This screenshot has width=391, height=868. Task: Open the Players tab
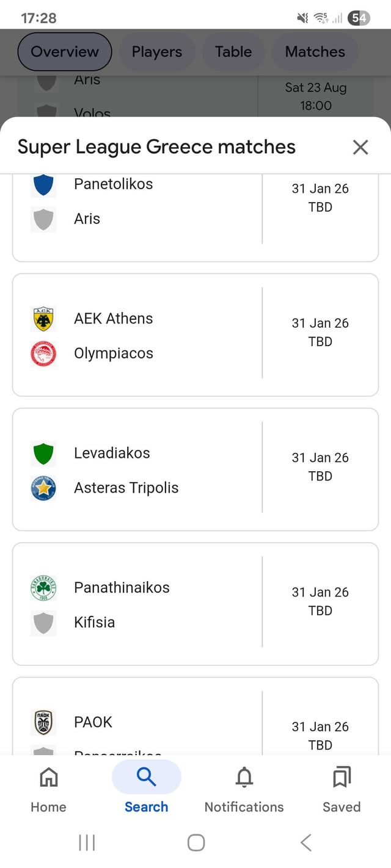click(156, 52)
